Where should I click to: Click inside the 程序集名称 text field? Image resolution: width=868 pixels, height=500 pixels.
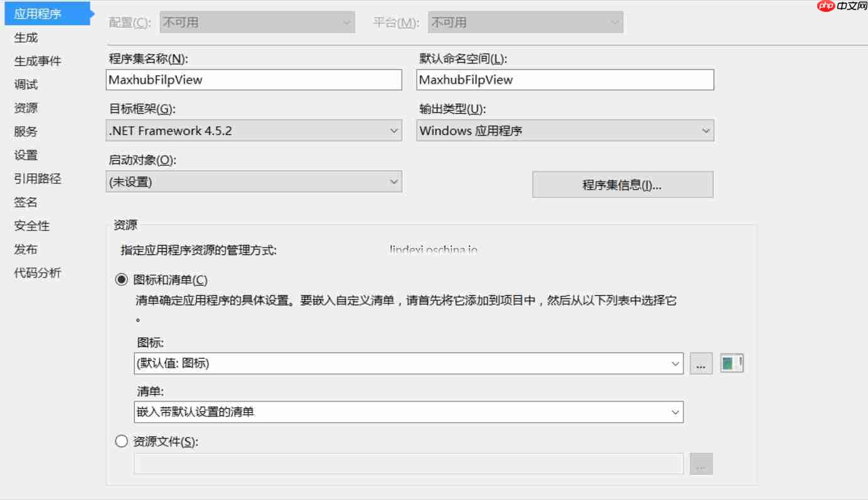(254, 80)
